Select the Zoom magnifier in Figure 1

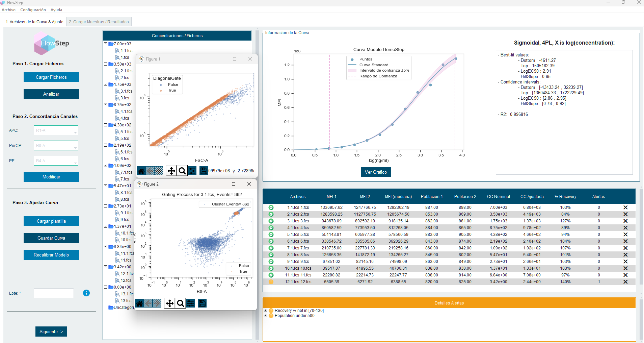tap(182, 171)
